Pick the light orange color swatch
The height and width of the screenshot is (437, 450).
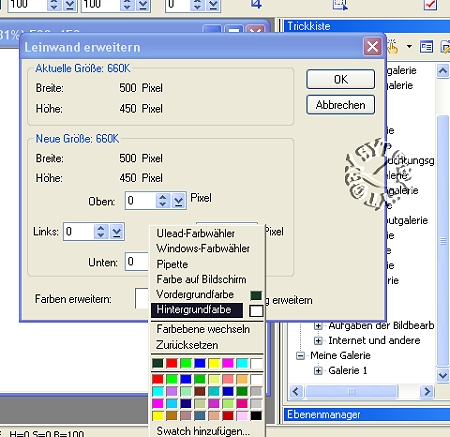pos(242,379)
